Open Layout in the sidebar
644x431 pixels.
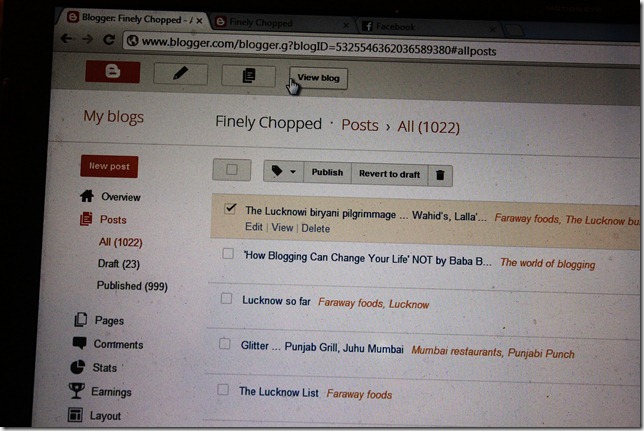105,416
